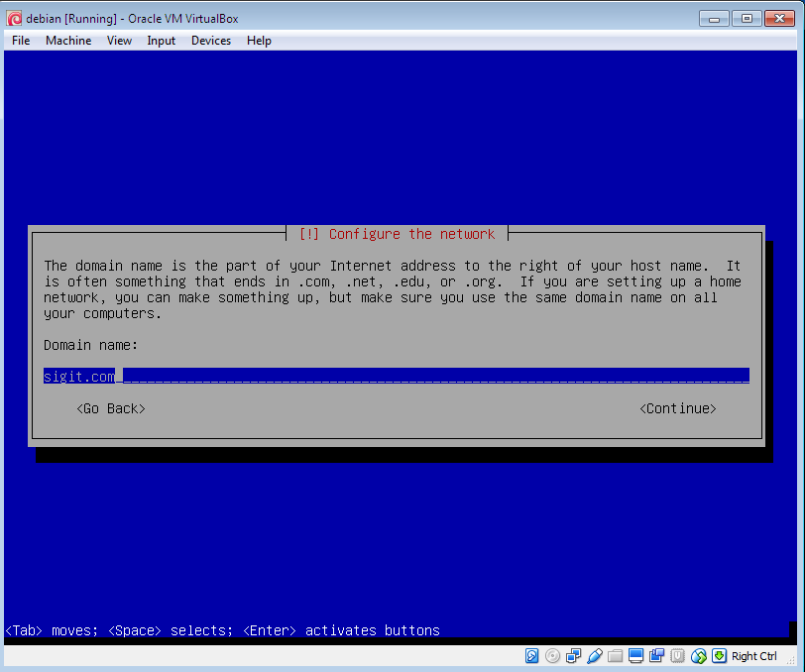
Task: Activate the <Continue> button
Action: pyautogui.click(x=678, y=408)
